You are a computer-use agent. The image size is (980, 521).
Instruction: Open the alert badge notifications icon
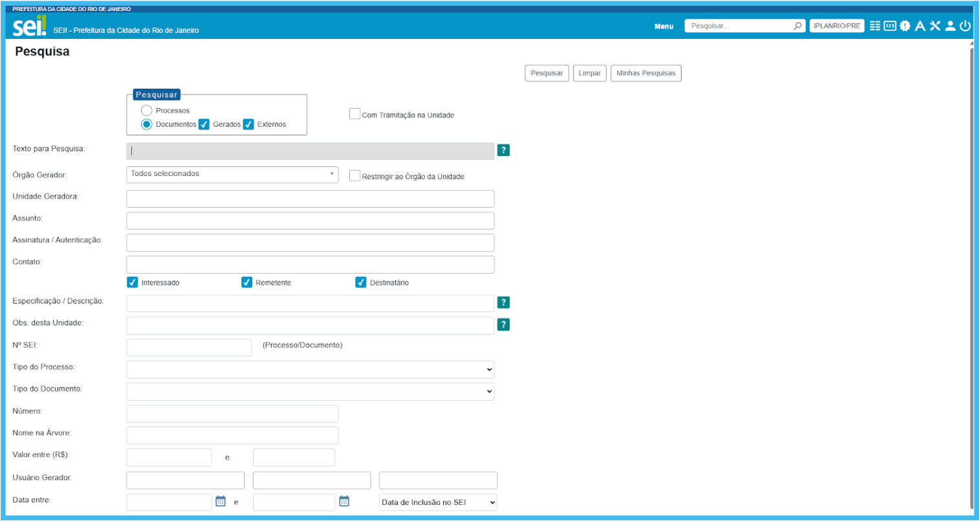[905, 26]
